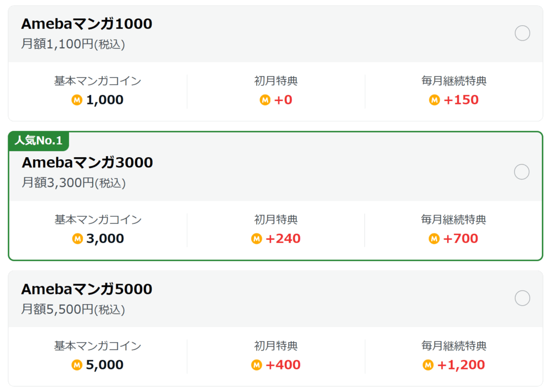Click the 月額1,100円(税込) price text
This screenshot has height=392, width=549.
click(x=73, y=45)
